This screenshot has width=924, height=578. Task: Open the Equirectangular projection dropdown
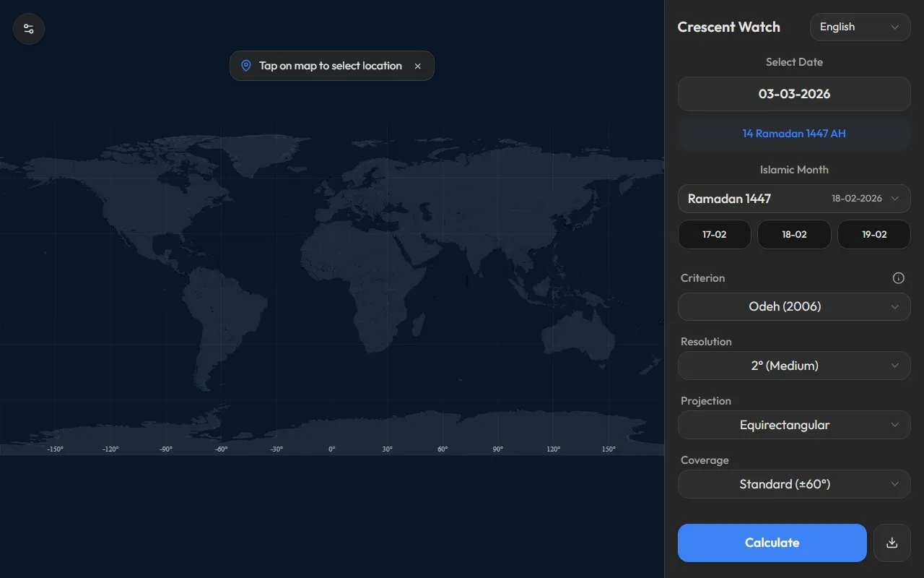(794, 425)
